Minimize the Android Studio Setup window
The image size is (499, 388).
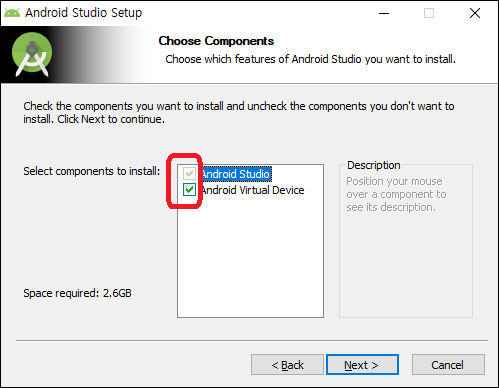[x=384, y=13]
